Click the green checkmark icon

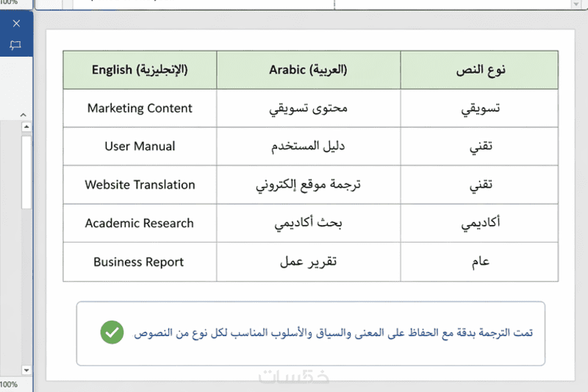[x=112, y=332]
